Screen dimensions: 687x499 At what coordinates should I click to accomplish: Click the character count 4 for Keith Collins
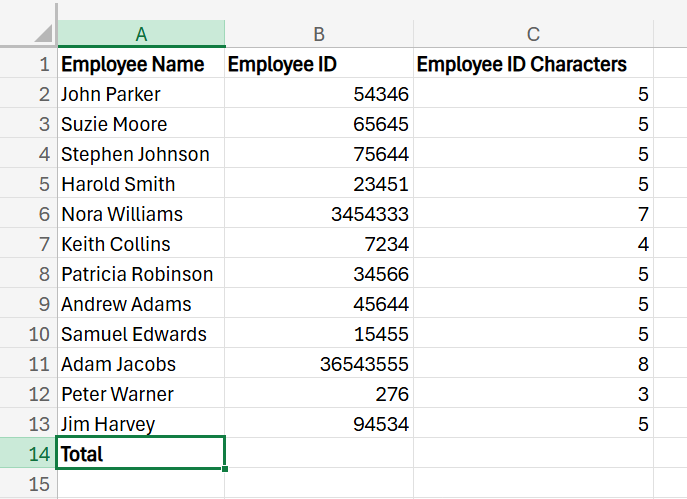(x=533, y=244)
